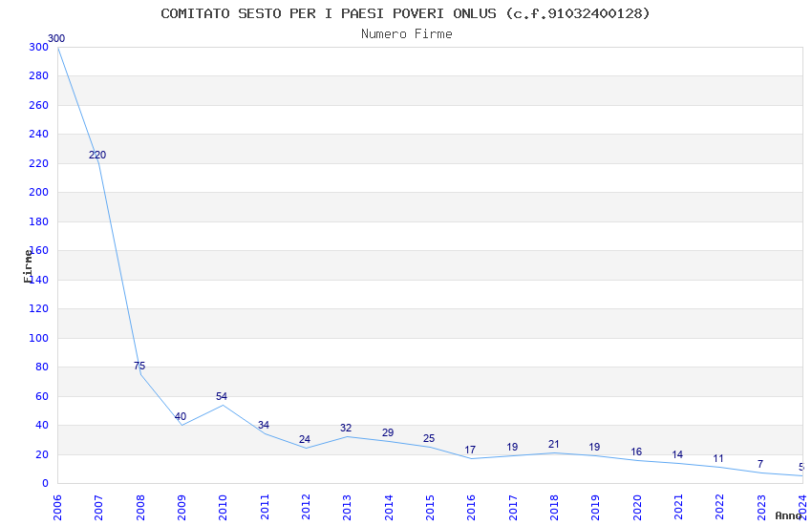The image size is (812, 525).
Task: Click the 2017 data label '19'
Action: click(512, 447)
